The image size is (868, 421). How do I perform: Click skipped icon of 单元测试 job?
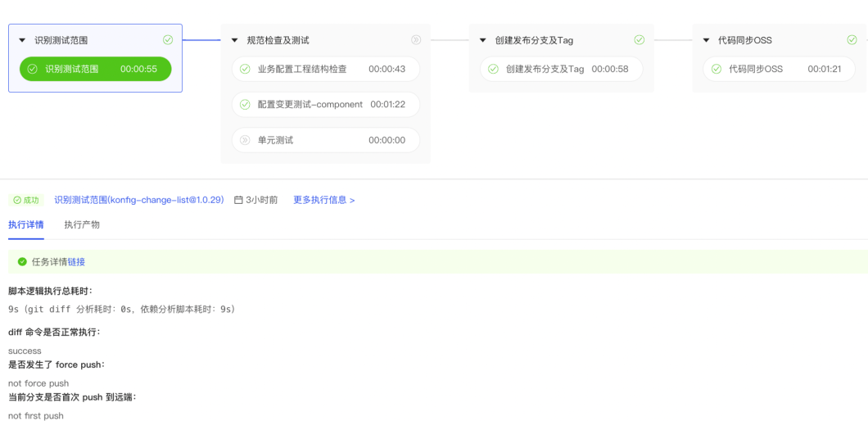(245, 140)
